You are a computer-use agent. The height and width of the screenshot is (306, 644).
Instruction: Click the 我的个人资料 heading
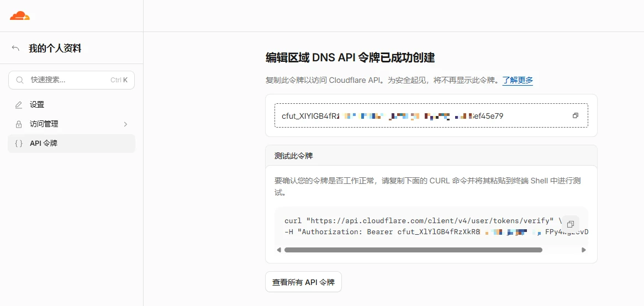(x=55, y=49)
